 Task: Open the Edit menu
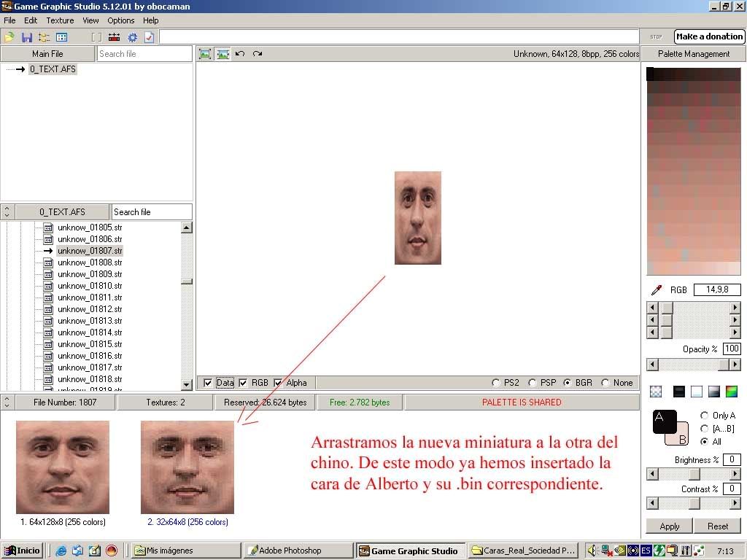31,20
